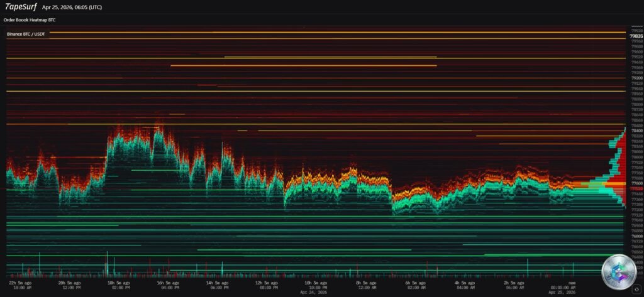
Task: Click the 'now' time label
Action: [572, 283]
